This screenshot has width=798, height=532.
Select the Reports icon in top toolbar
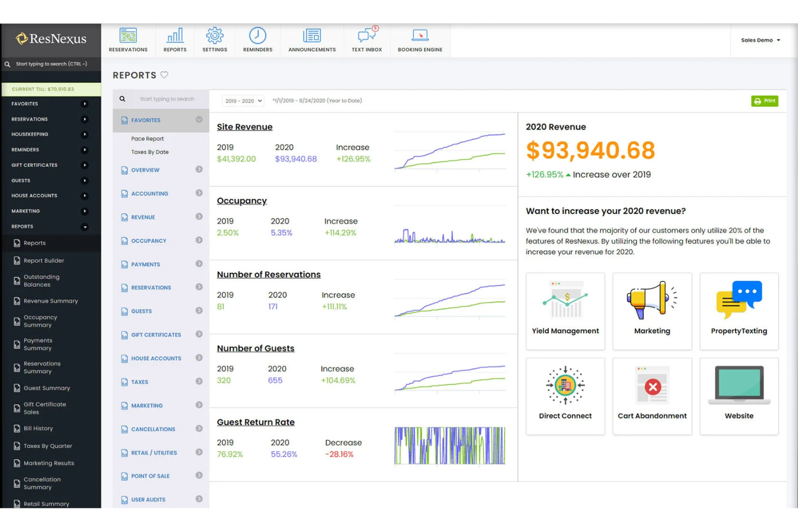(x=175, y=36)
